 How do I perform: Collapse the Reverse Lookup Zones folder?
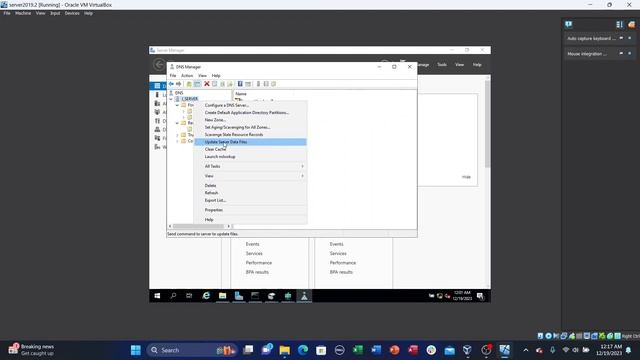tap(178, 123)
